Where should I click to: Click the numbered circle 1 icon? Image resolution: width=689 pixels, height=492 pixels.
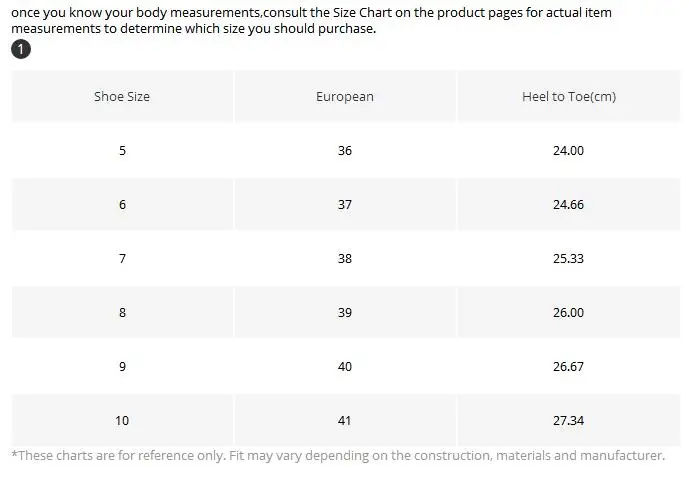point(21,49)
